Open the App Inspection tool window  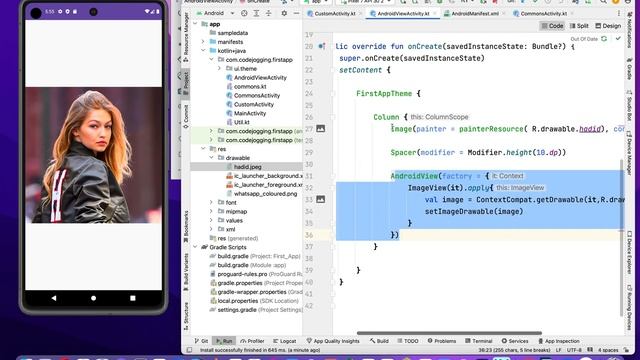559,341
